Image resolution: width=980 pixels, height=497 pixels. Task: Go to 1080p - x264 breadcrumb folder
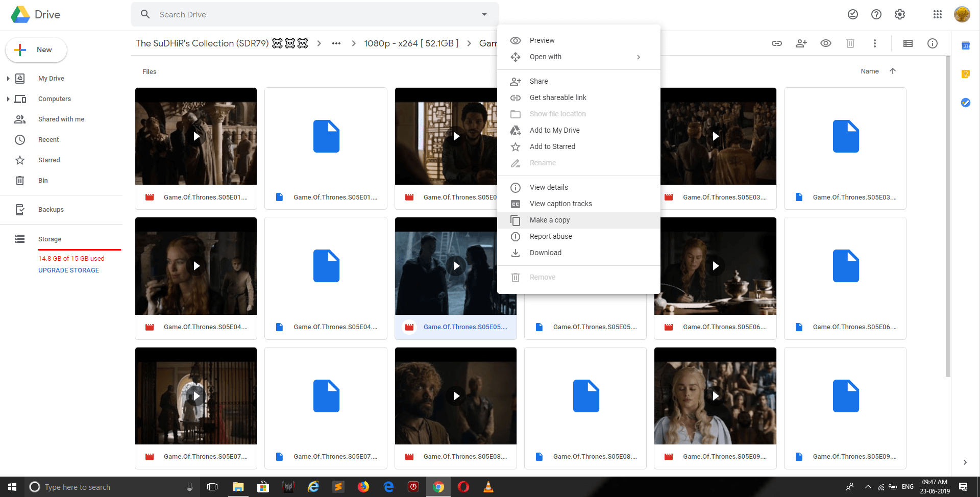click(411, 43)
